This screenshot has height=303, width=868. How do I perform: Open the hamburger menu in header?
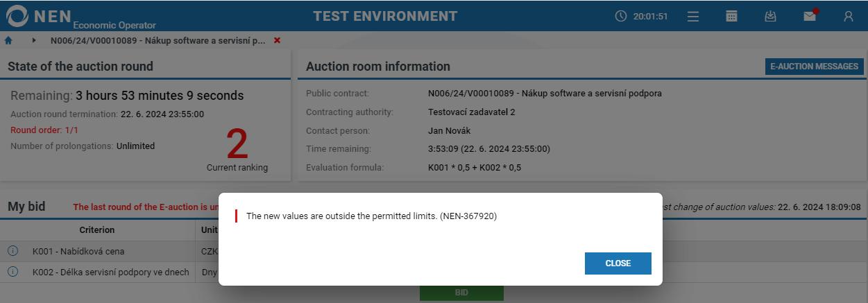coord(692,17)
